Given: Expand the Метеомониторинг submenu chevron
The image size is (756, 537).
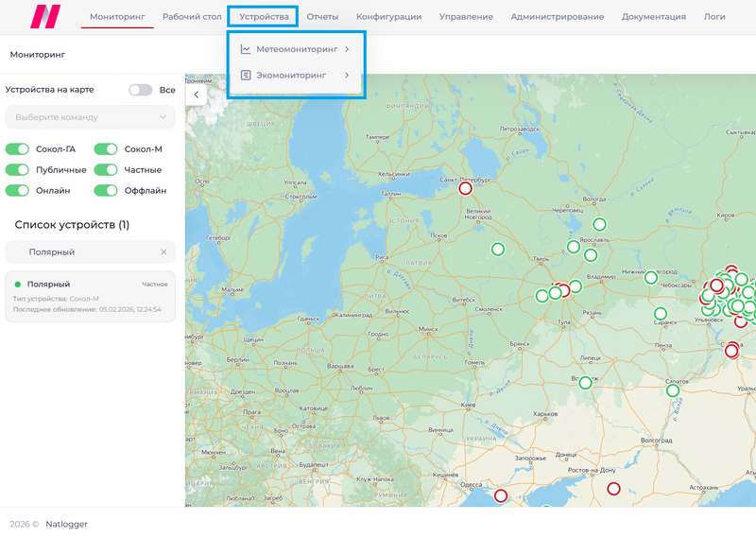Looking at the screenshot, I should pos(347,49).
